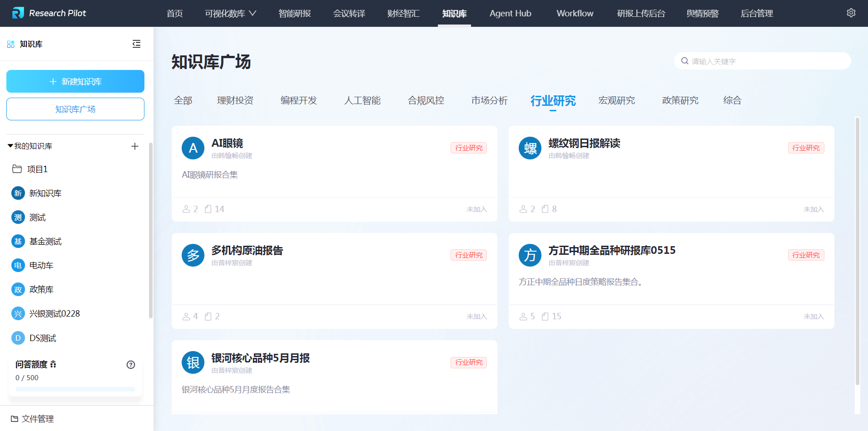Screen dimensions: 868x431
Task: Click the plus icon beside 我的知识库
Action: [135, 146]
